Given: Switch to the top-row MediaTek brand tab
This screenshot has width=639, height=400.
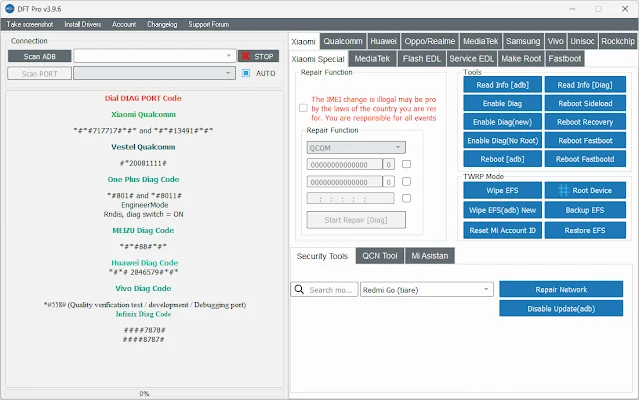Looking at the screenshot, I should (x=480, y=41).
